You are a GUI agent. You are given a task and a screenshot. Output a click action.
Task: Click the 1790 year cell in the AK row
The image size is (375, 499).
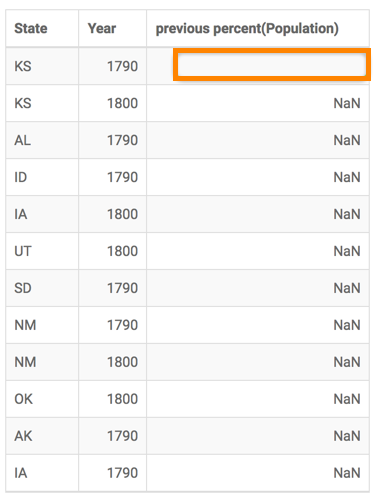point(122,436)
